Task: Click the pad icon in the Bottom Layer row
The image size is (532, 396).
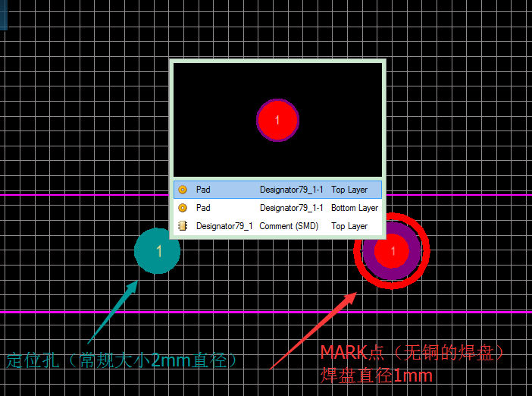Action: 183,208
